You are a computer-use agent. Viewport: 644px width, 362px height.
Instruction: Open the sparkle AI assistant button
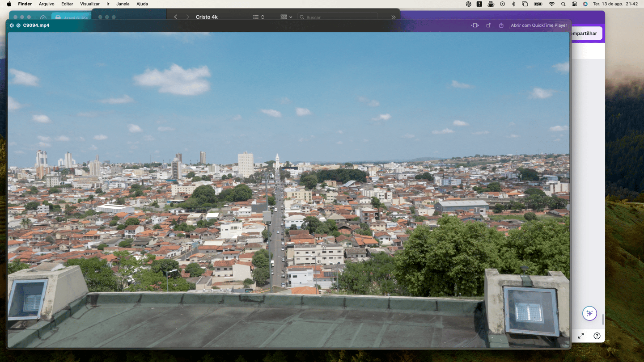589,313
